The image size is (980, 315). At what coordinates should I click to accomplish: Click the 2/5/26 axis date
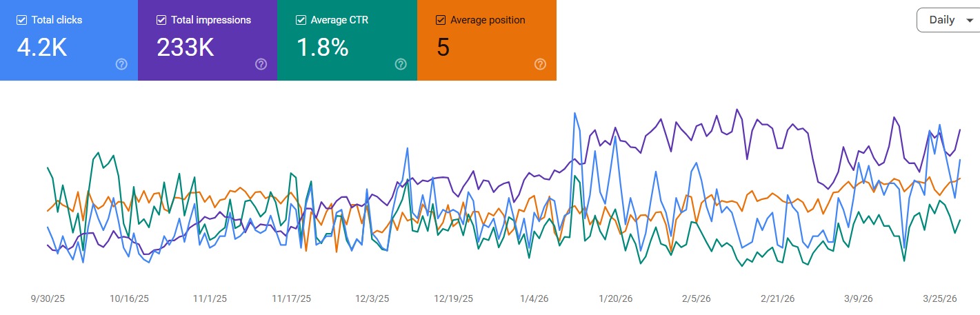(697, 299)
